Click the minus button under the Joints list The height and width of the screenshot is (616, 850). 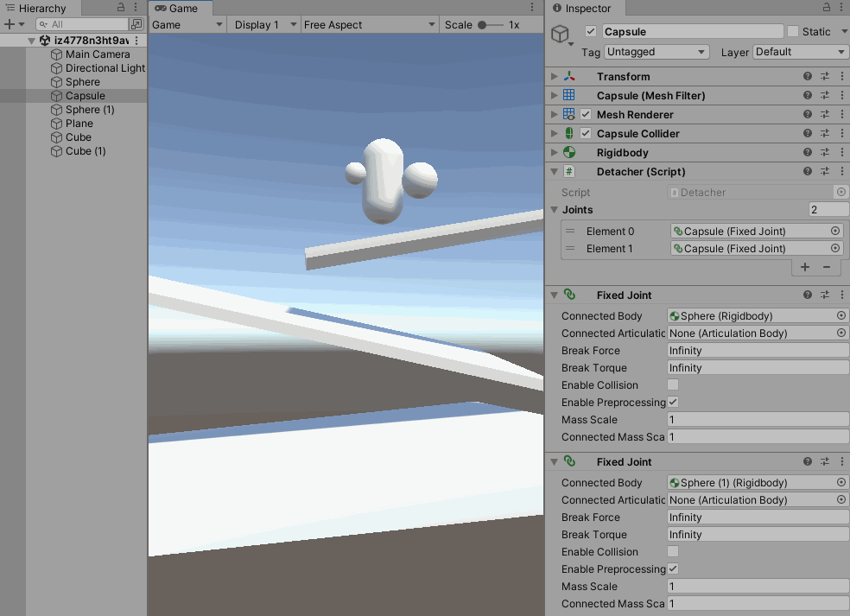tap(828, 267)
